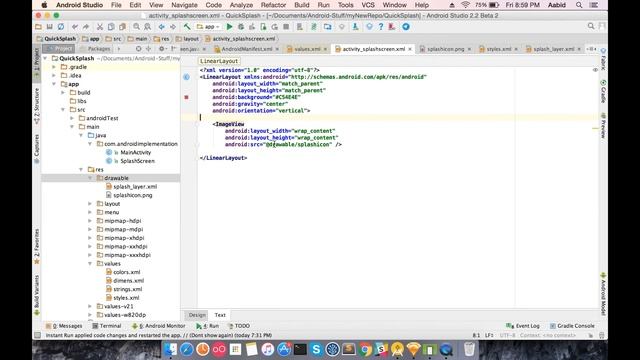Collapse the app module folder
640x360 pixels.
54,84
